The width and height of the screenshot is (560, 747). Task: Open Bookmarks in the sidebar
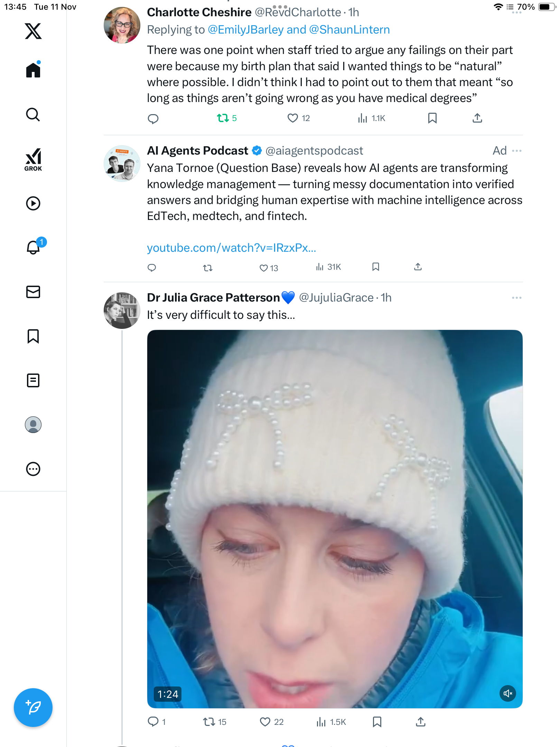point(33,336)
